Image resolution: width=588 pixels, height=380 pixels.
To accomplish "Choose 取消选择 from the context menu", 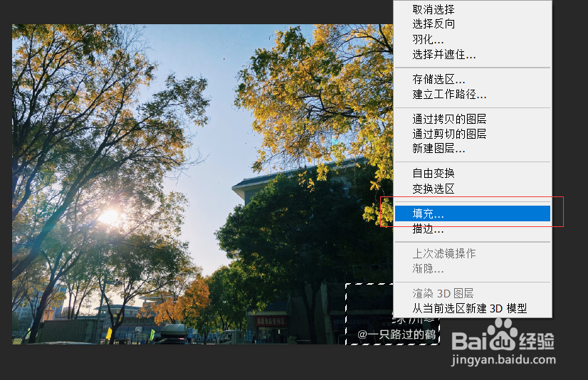I will coord(473,9).
